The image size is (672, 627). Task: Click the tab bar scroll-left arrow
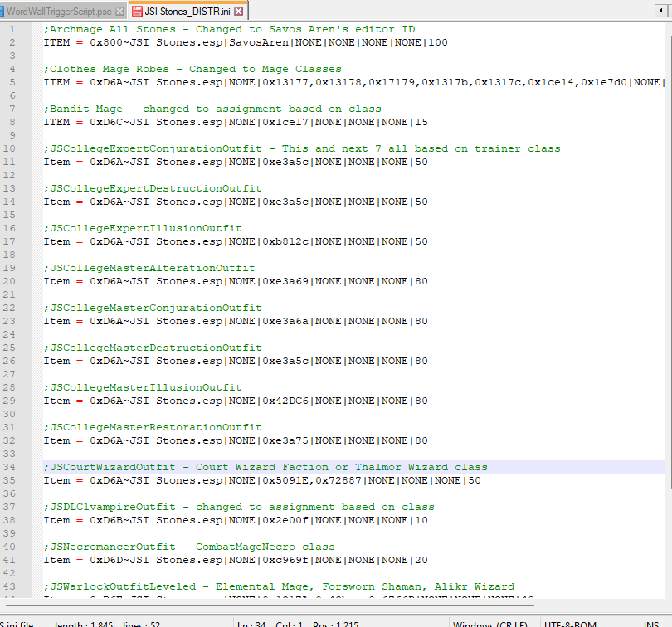tap(661, 11)
